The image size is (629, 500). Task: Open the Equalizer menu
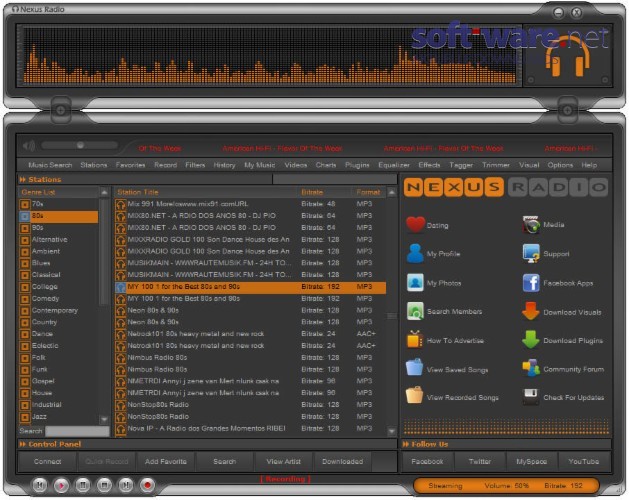(x=394, y=165)
